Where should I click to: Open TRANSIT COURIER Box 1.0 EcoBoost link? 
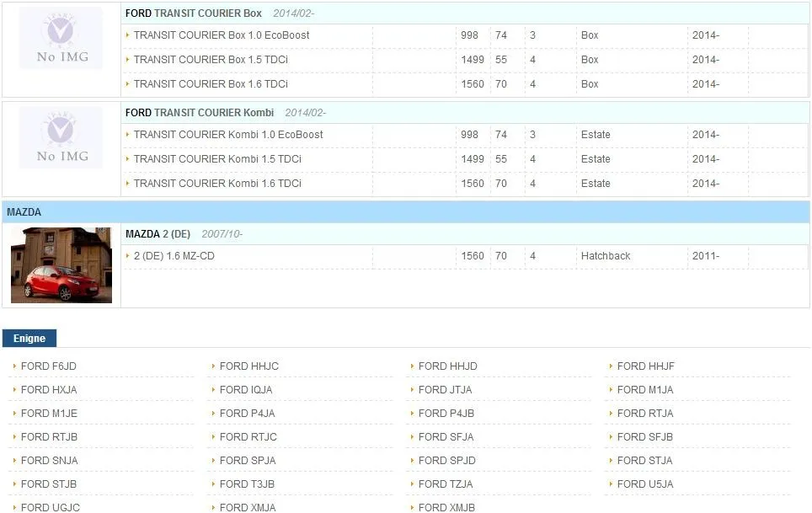coord(222,35)
